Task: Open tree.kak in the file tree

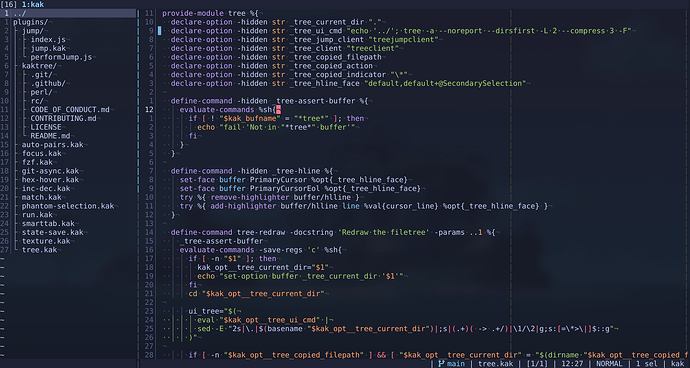Action: click(39, 250)
